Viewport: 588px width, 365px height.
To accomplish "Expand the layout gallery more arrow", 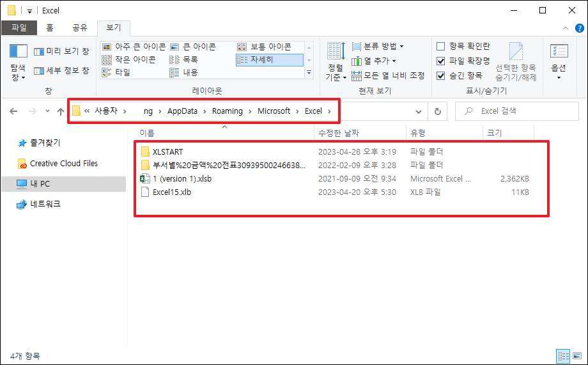I will tap(309, 72).
